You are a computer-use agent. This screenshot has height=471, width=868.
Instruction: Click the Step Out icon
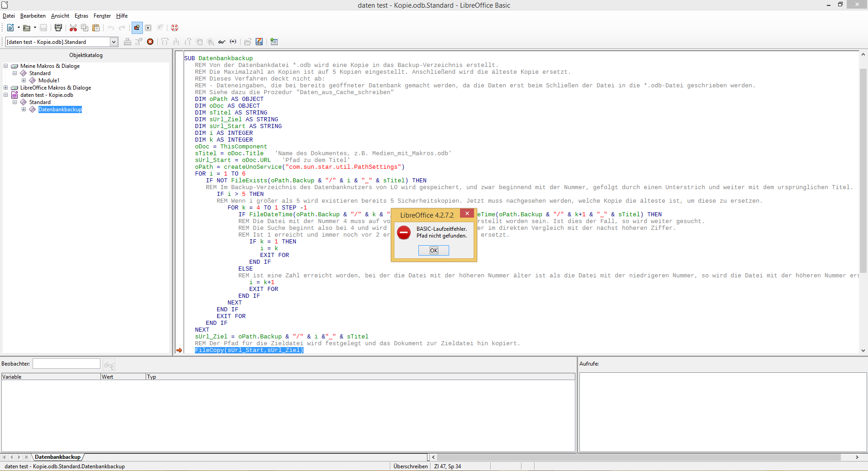[188, 42]
